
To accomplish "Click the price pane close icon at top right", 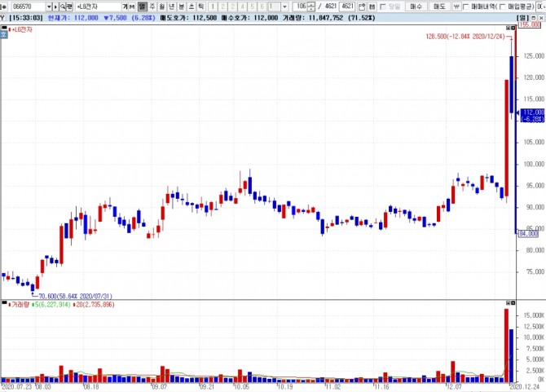I will point(513,28).
